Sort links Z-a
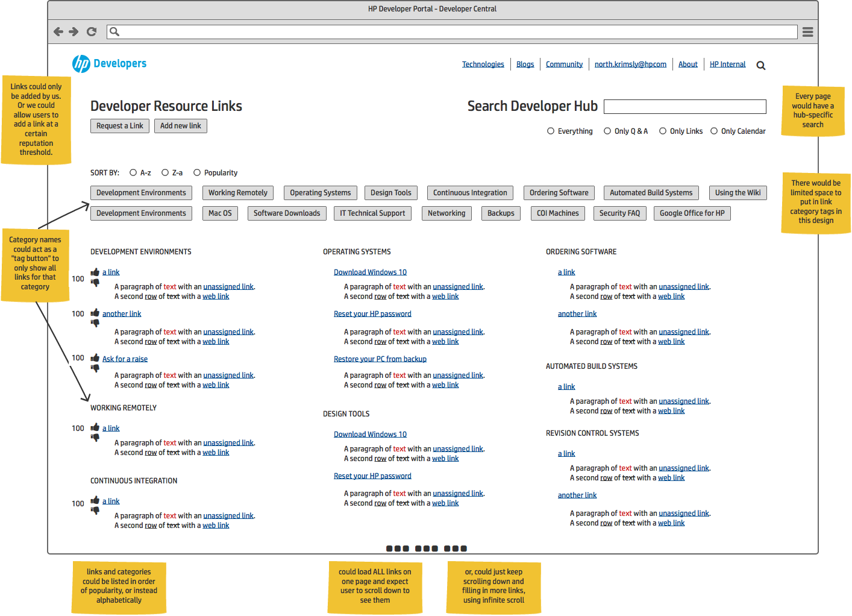The image size is (852, 616). (x=165, y=172)
